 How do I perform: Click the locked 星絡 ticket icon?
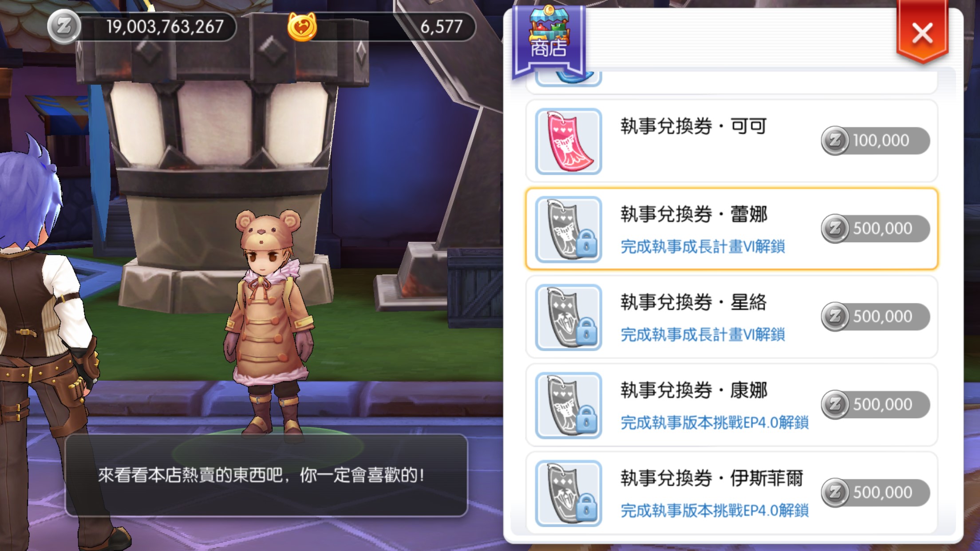569,317
